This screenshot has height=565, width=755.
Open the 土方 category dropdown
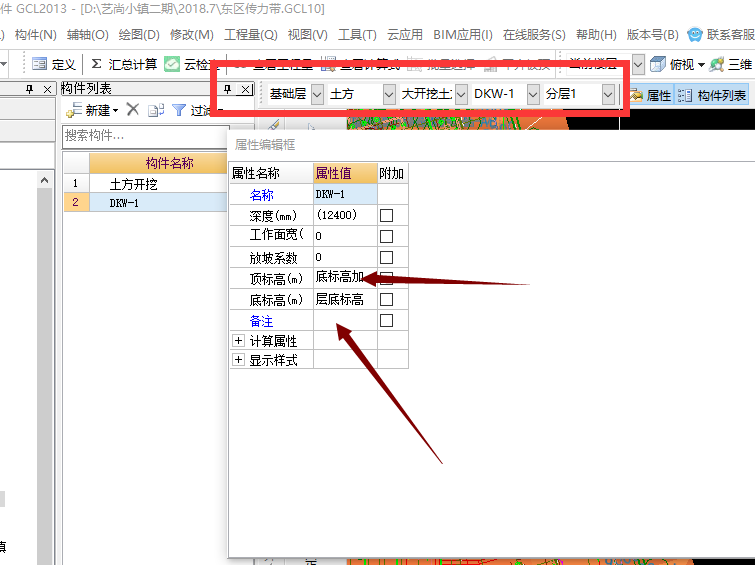(x=389, y=94)
